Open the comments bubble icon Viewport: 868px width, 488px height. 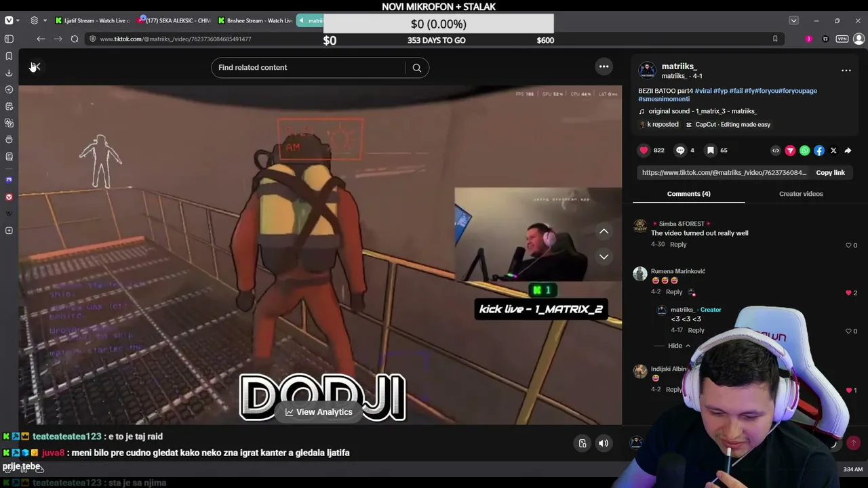click(x=680, y=150)
